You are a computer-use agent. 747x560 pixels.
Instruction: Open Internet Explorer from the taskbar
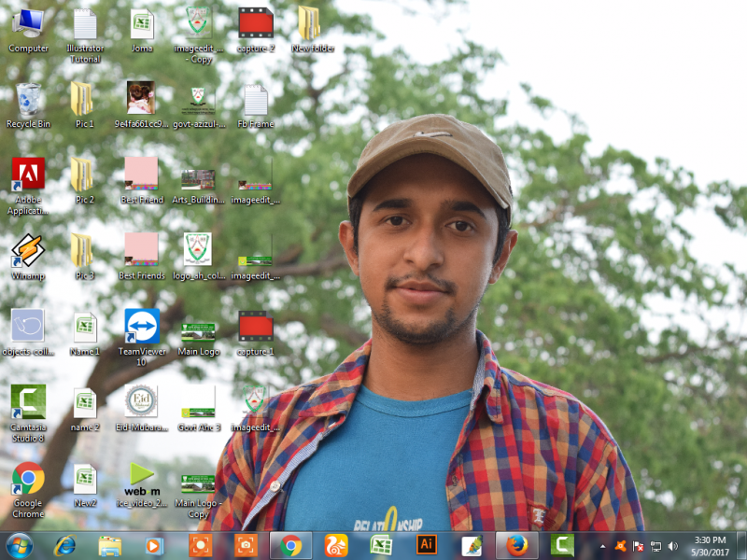coord(64,545)
